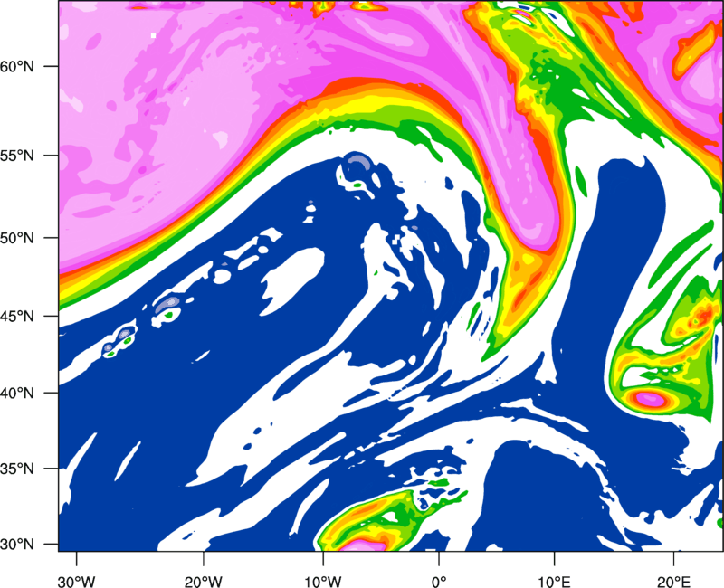The height and width of the screenshot is (588, 724).
Task: Click the 0° longitude label
Action: coord(439,582)
